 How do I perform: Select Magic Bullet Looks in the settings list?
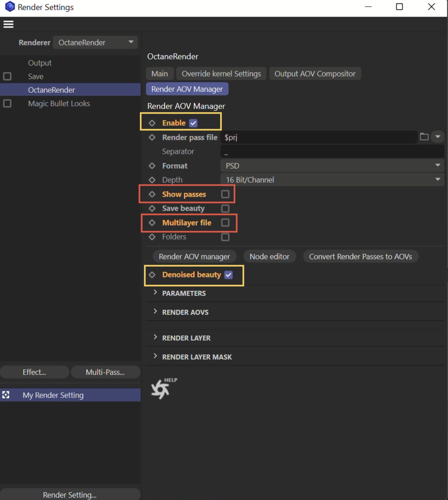(59, 103)
